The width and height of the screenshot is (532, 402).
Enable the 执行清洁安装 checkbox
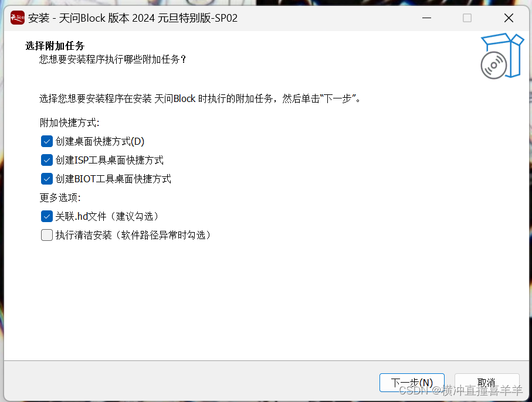[47, 235]
